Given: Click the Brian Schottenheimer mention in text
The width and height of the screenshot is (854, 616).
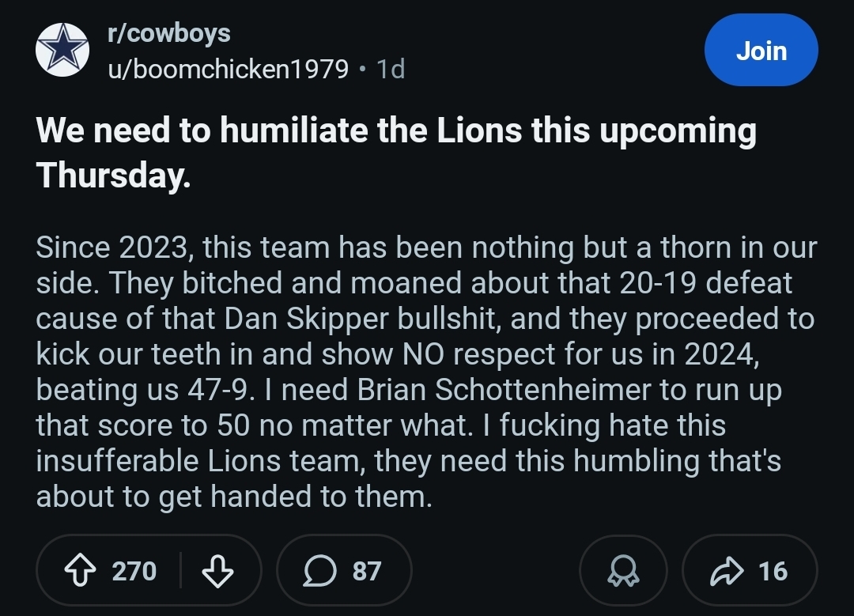Looking at the screenshot, I should [x=504, y=390].
